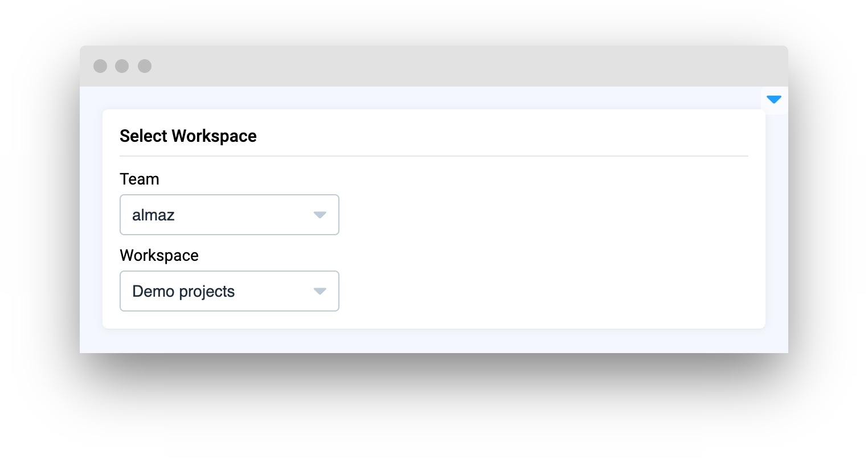Click the light blue background below the card
The width and height of the screenshot is (868, 467).
(433, 341)
